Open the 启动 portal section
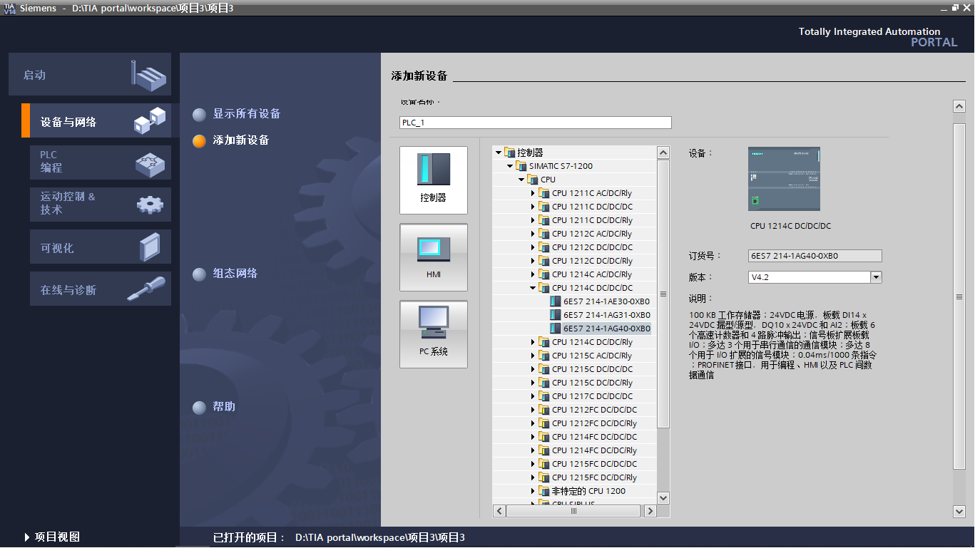 [90, 74]
